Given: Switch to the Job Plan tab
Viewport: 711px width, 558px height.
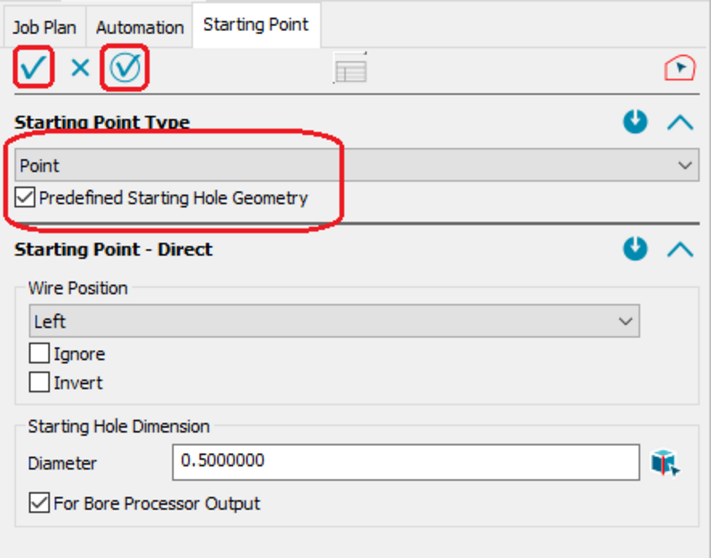Looking at the screenshot, I should click(x=44, y=28).
